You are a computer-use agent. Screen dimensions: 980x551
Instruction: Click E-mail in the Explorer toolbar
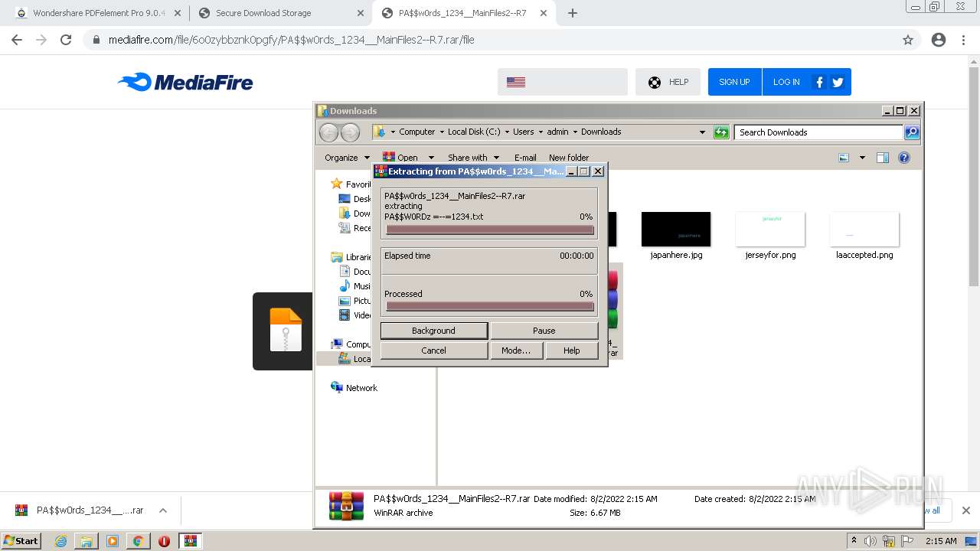(525, 158)
